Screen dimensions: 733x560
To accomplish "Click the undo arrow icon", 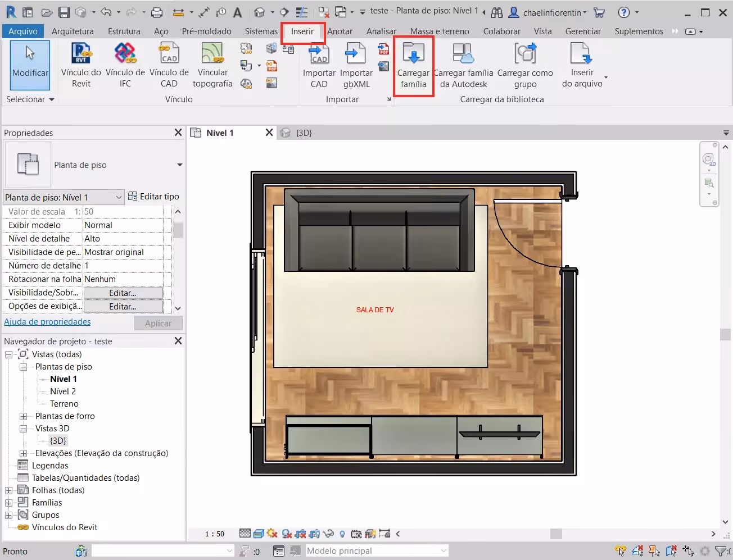I will (x=106, y=12).
